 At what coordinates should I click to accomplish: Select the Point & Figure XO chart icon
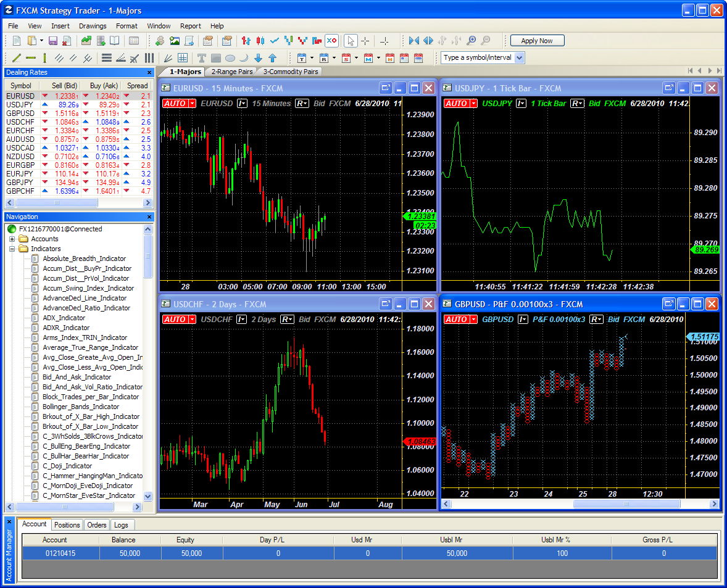(x=331, y=41)
